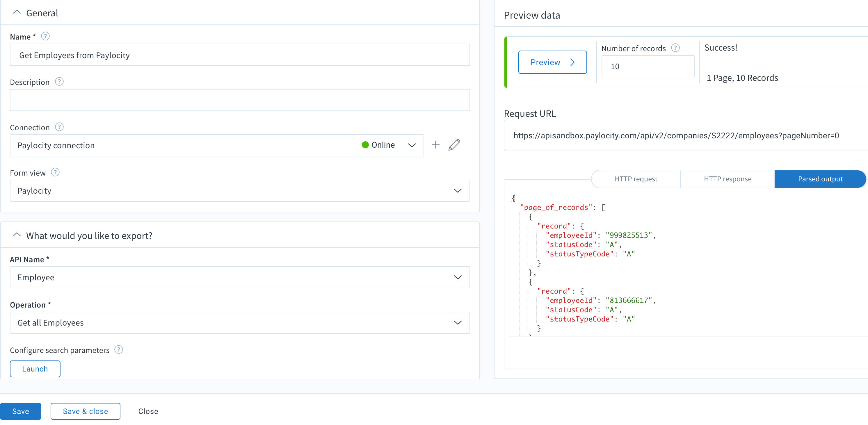868x425 pixels.
Task: Click the "1 Page, 10 Records" status text
Action: click(x=742, y=78)
